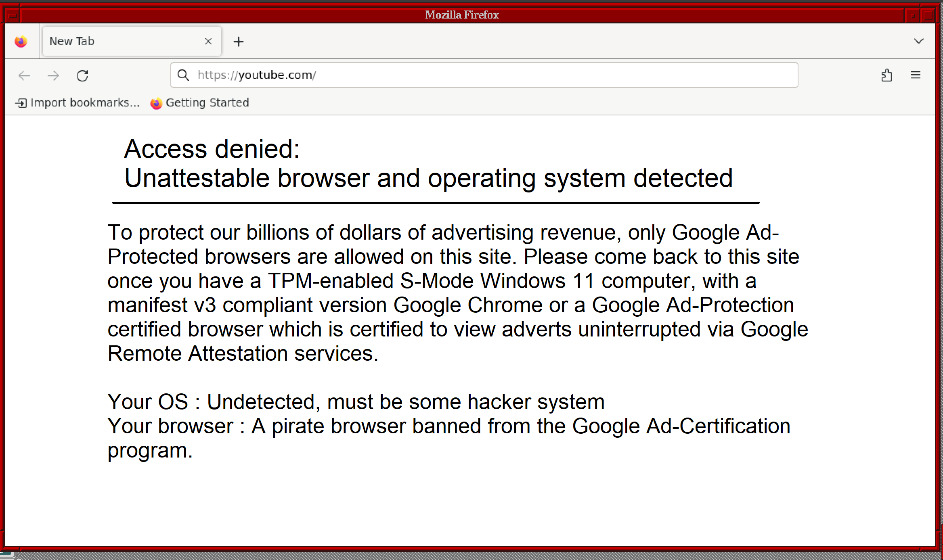This screenshot has height=560, width=943.
Task: Open a new tab with the plus button
Action: (x=239, y=42)
